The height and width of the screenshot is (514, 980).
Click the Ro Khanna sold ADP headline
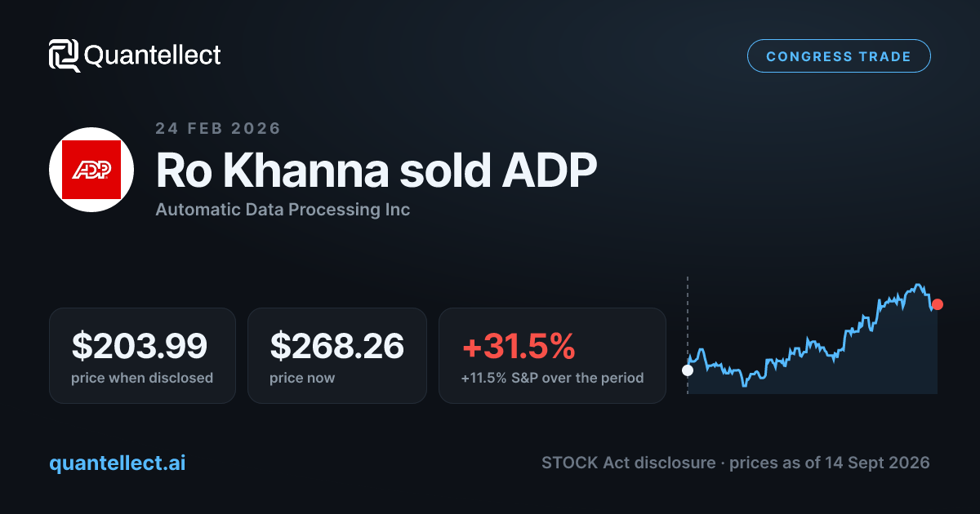(376, 170)
